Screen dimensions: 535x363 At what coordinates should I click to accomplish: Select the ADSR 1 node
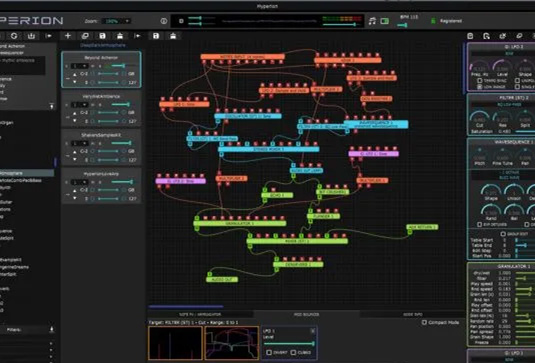tap(347, 60)
